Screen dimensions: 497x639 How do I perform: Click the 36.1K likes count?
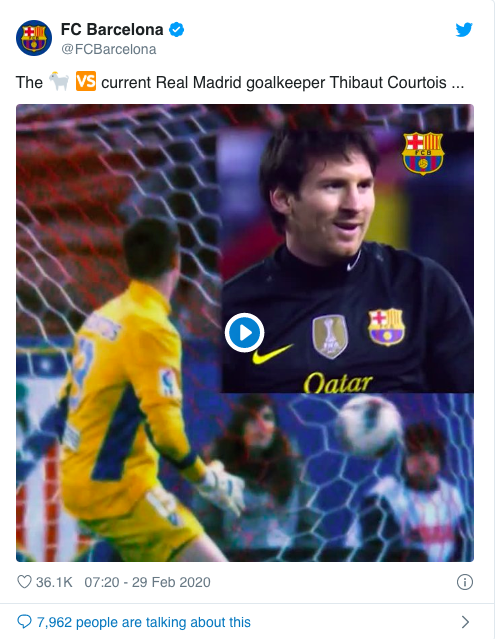pyautogui.click(x=54, y=582)
